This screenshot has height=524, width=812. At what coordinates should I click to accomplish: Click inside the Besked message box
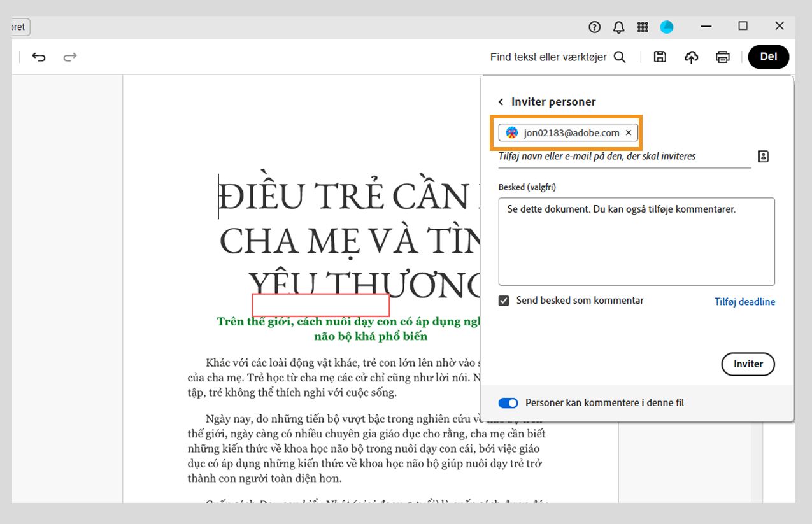636,242
